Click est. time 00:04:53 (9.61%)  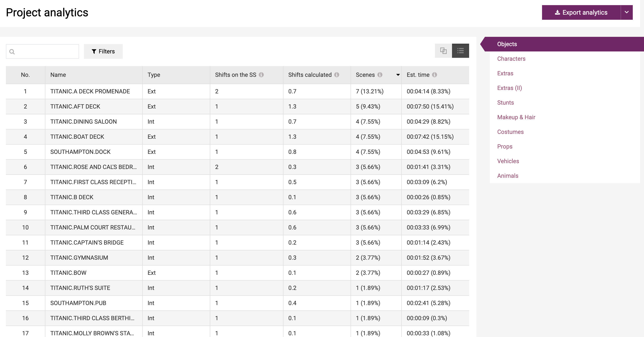tap(429, 152)
